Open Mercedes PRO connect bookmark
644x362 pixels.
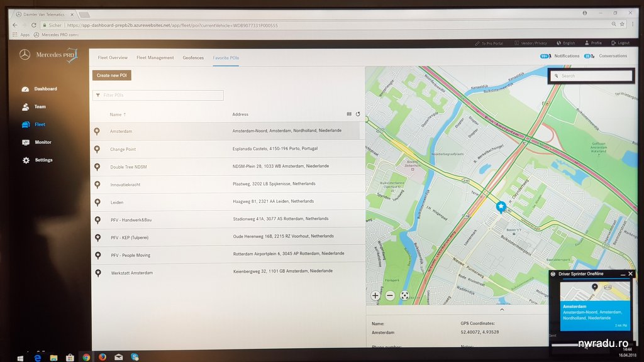[56, 35]
